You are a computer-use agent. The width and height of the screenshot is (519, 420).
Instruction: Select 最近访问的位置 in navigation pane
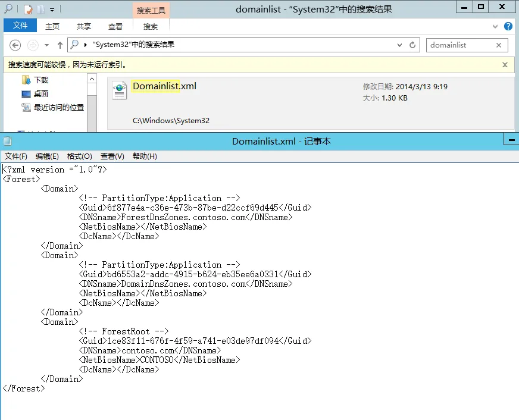pos(58,108)
